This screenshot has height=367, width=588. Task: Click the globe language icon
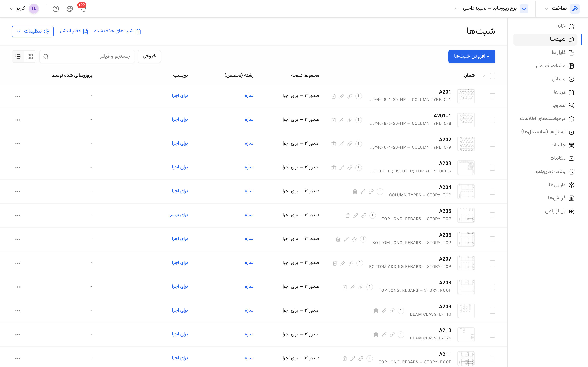tap(70, 9)
